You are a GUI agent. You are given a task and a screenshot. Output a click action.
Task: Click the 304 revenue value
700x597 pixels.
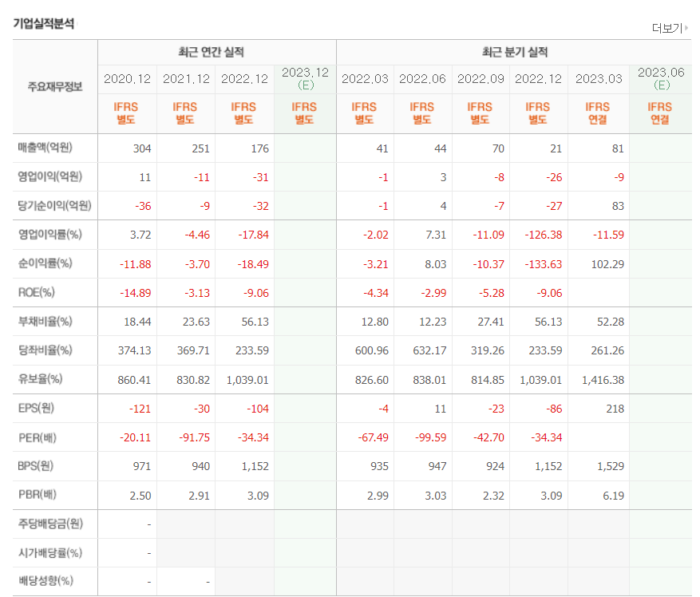pyautogui.click(x=142, y=148)
